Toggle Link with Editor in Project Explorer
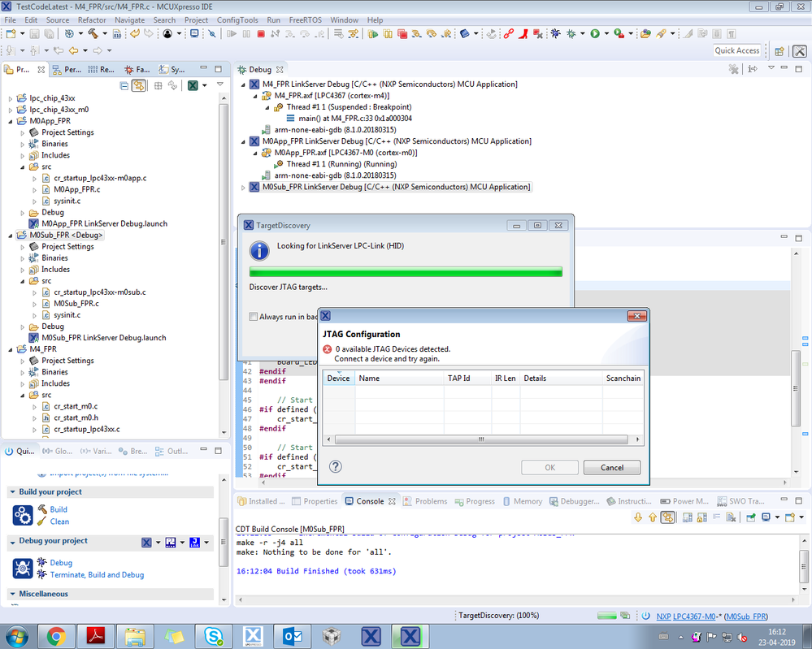The height and width of the screenshot is (649, 812). [x=139, y=85]
